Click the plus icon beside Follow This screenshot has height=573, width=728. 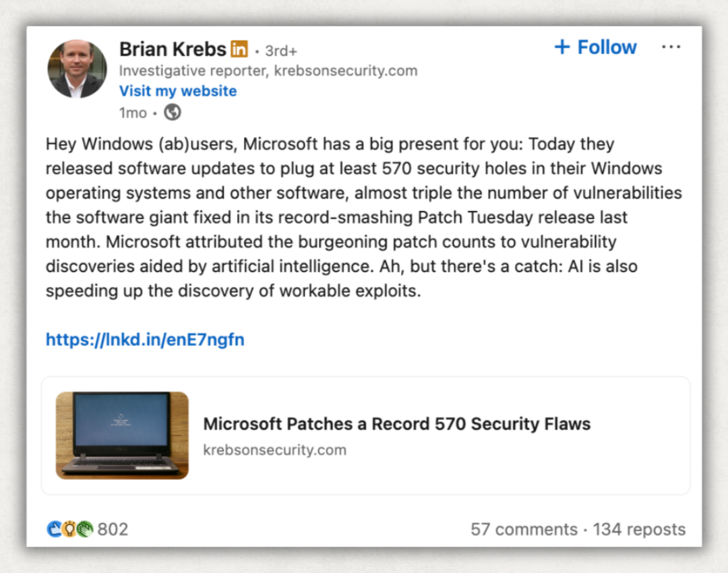pos(562,47)
